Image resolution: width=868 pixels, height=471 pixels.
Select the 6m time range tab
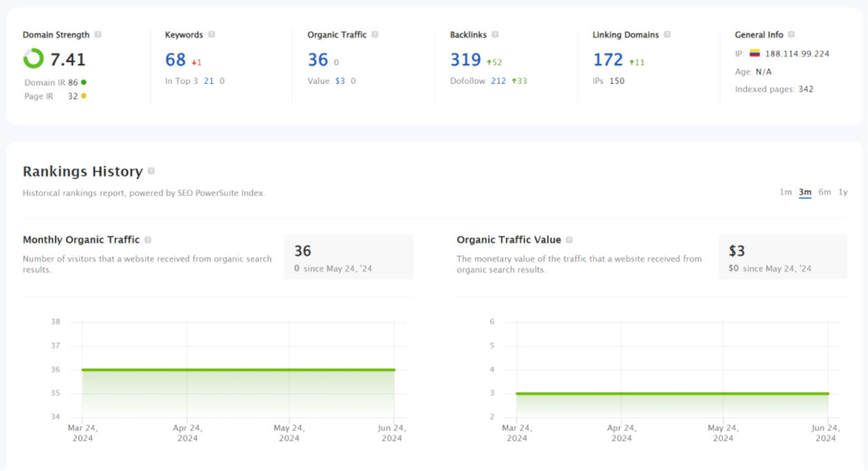click(x=824, y=192)
